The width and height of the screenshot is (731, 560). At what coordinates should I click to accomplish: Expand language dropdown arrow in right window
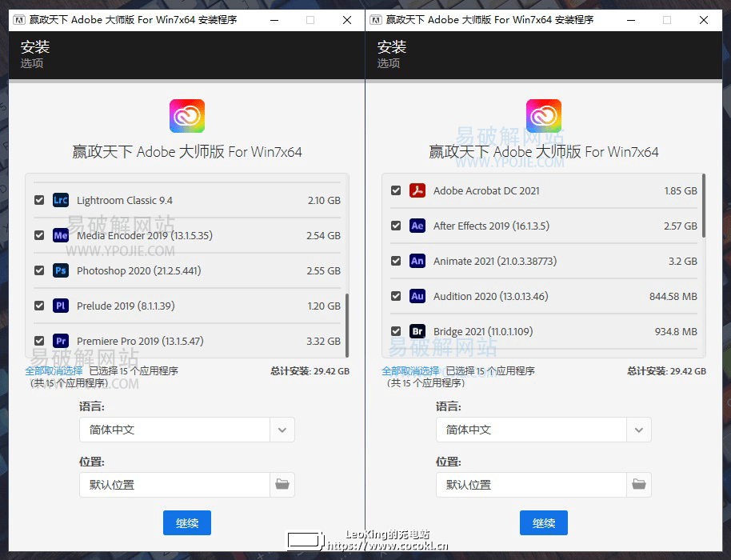click(639, 430)
